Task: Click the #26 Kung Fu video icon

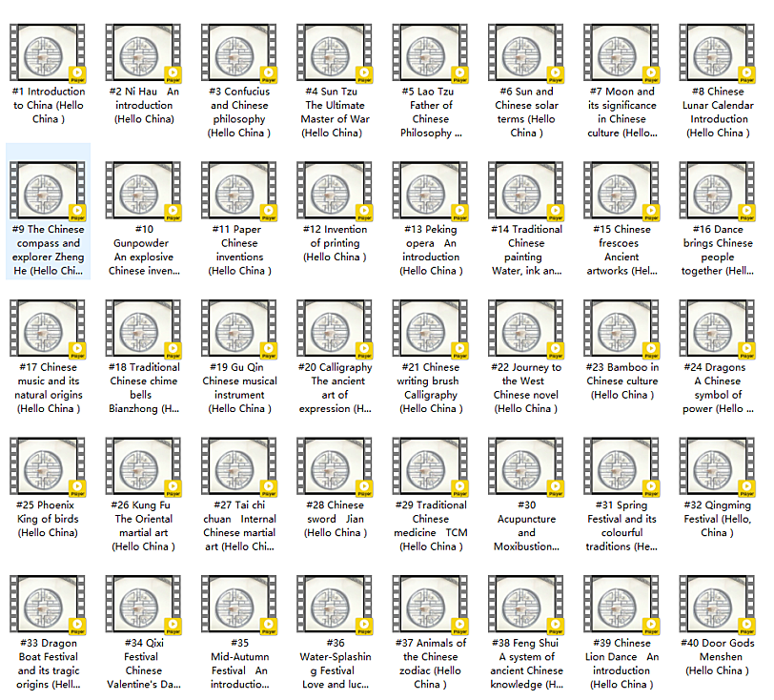Action: tap(143, 466)
